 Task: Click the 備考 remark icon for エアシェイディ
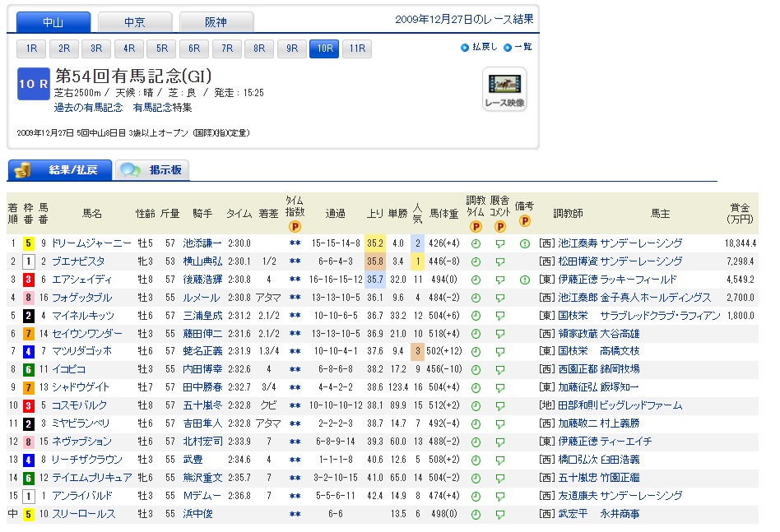tap(524, 280)
